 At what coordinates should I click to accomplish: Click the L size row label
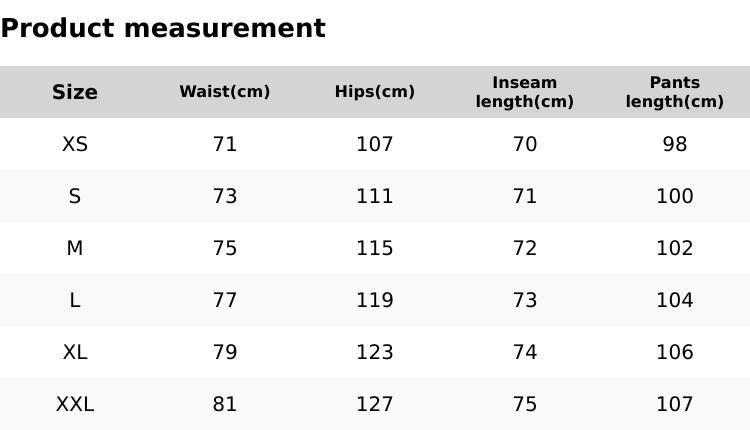coord(75,300)
